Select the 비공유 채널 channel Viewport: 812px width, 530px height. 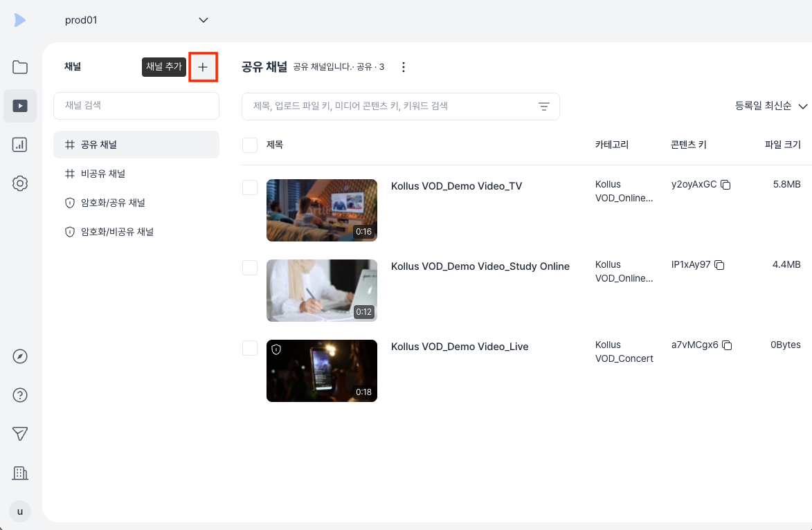click(136, 174)
